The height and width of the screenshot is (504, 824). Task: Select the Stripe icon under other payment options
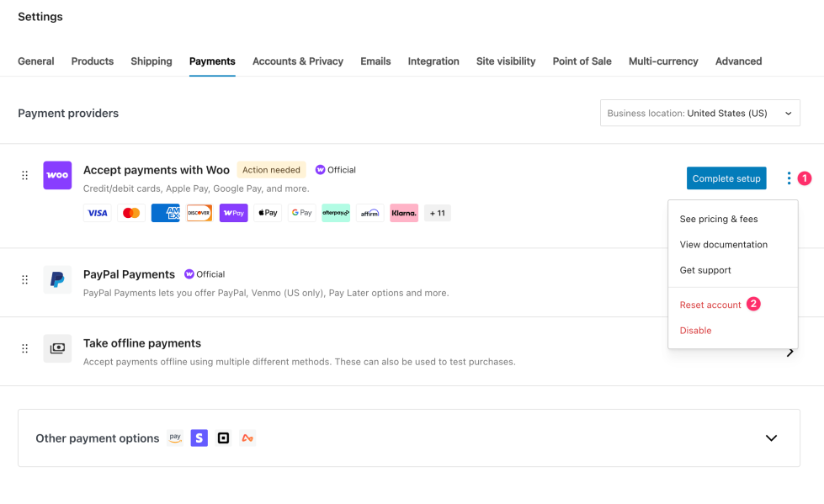(199, 438)
